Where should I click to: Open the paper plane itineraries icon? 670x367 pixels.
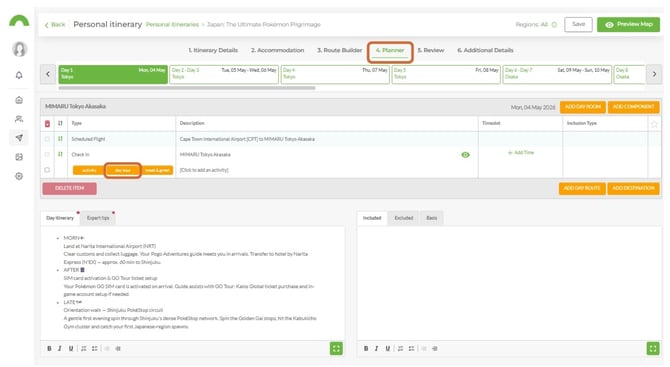click(19, 138)
